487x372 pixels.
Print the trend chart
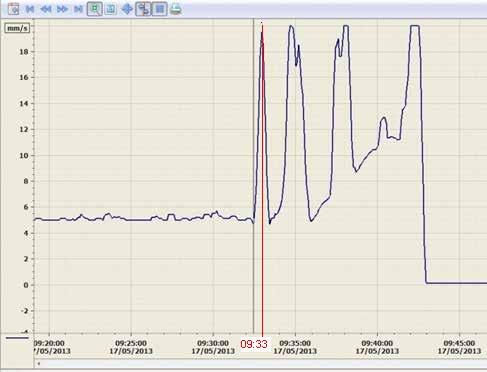[176, 9]
